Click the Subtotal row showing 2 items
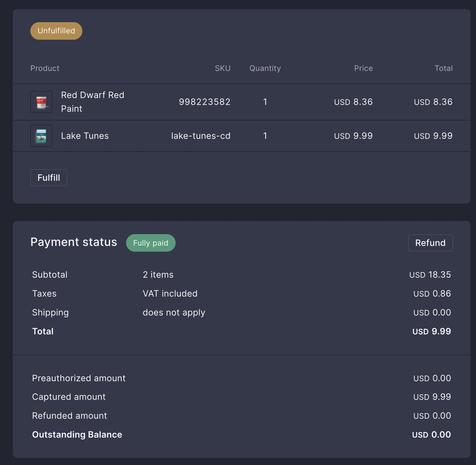Image resolution: width=476 pixels, height=465 pixels. [x=158, y=275]
